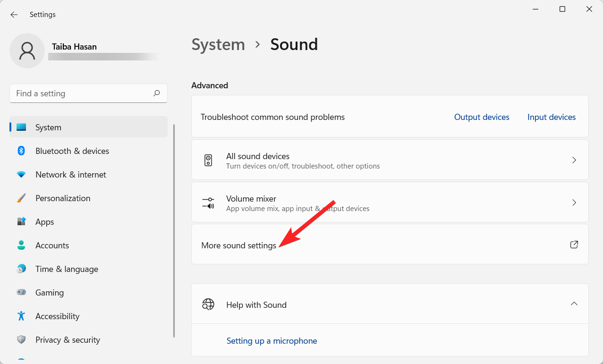
Task: Open Network & internet settings
Action: click(x=89, y=175)
